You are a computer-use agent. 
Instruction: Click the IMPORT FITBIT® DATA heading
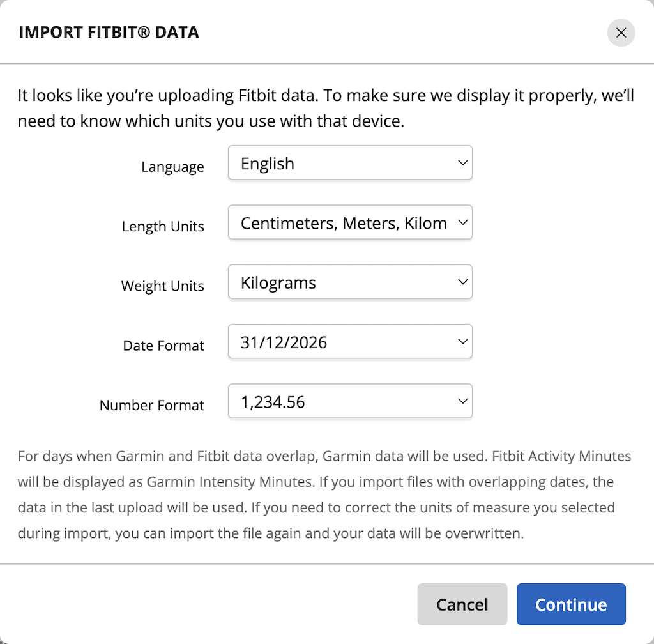[x=109, y=33]
